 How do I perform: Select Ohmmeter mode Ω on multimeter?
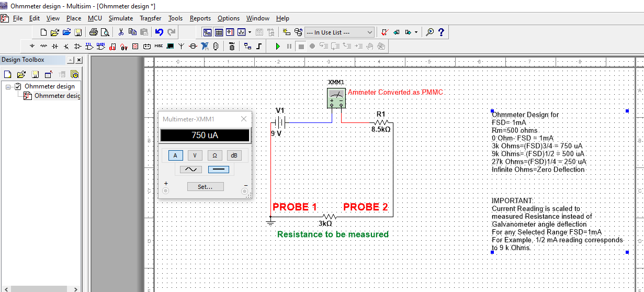pos(214,155)
